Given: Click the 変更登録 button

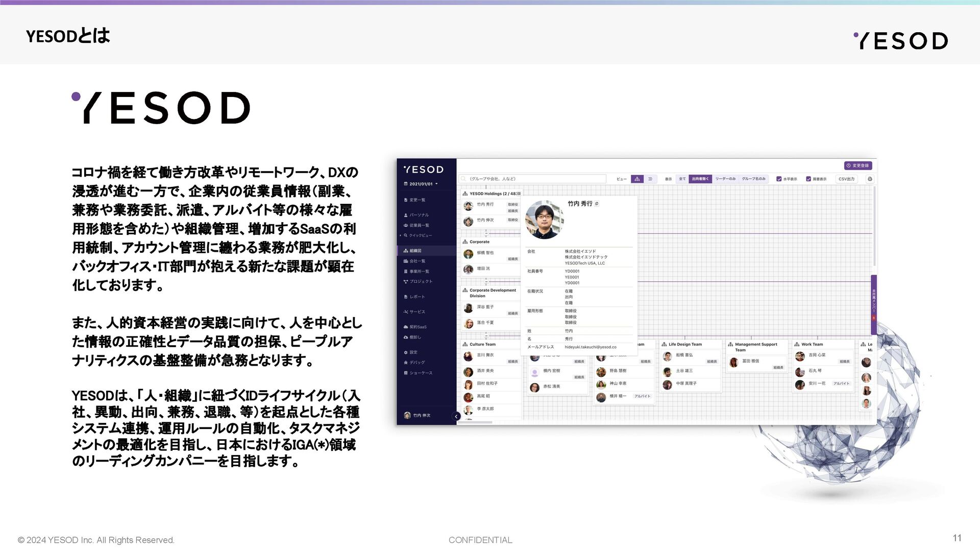Looking at the screenshot, I should point(857,165).
